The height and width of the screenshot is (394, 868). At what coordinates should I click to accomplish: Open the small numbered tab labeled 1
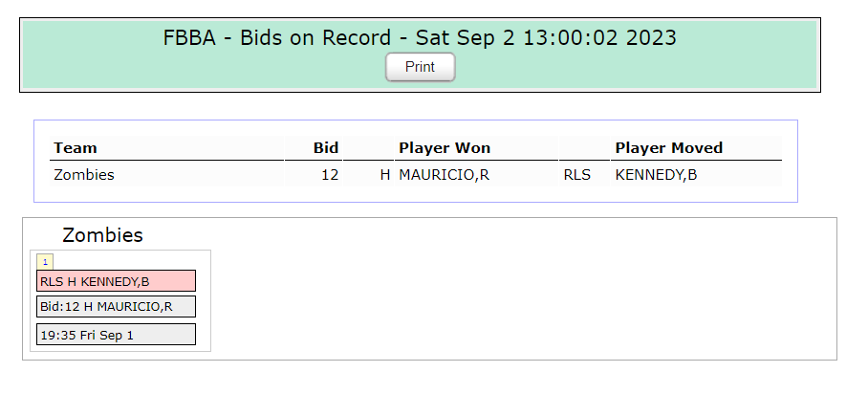tap(45, 262)
